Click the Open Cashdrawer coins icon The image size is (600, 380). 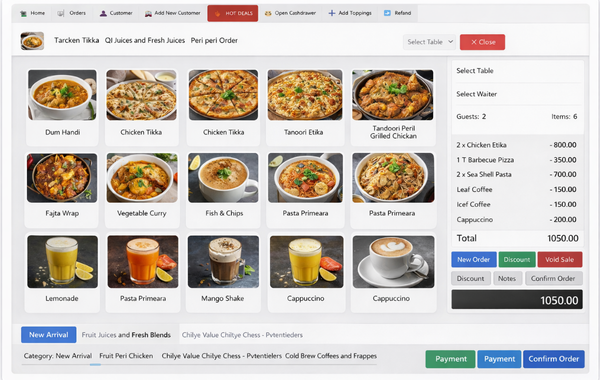(268, 13)
